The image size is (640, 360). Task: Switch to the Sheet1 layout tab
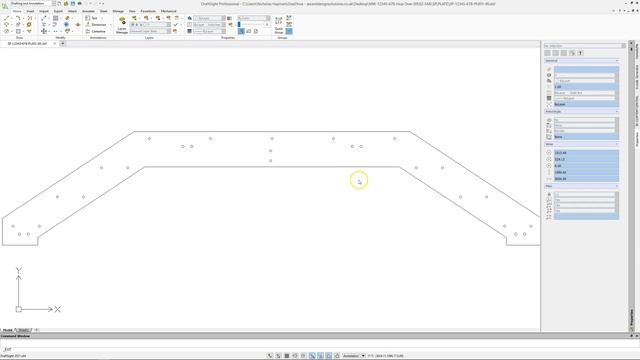point(23,330)
